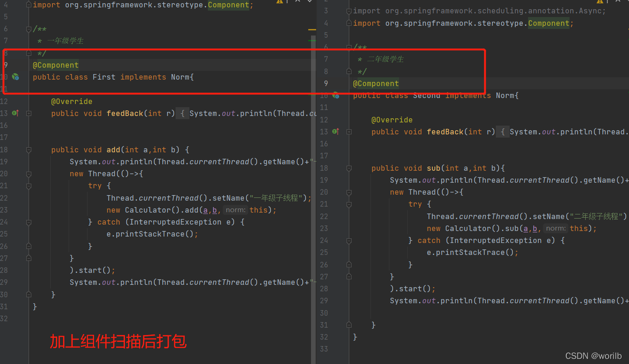Collapse the add method fold marker
The height and width of the screenshot is (364, 629).
click(29, 150)
